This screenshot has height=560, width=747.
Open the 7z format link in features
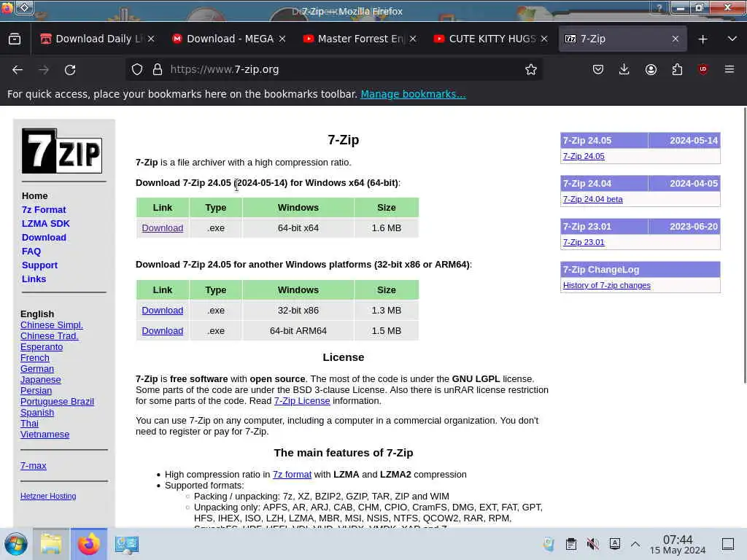tap(292, 474)
